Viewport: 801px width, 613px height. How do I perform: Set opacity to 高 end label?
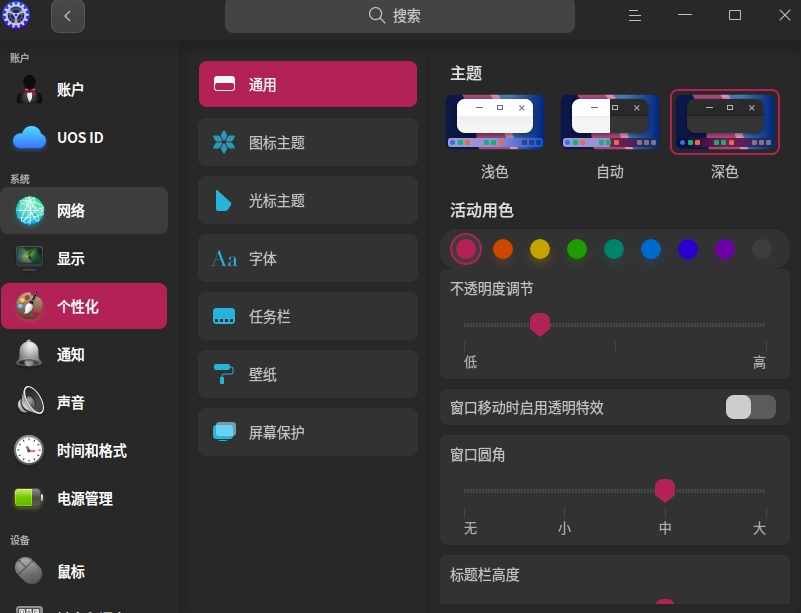pos(759,362)
